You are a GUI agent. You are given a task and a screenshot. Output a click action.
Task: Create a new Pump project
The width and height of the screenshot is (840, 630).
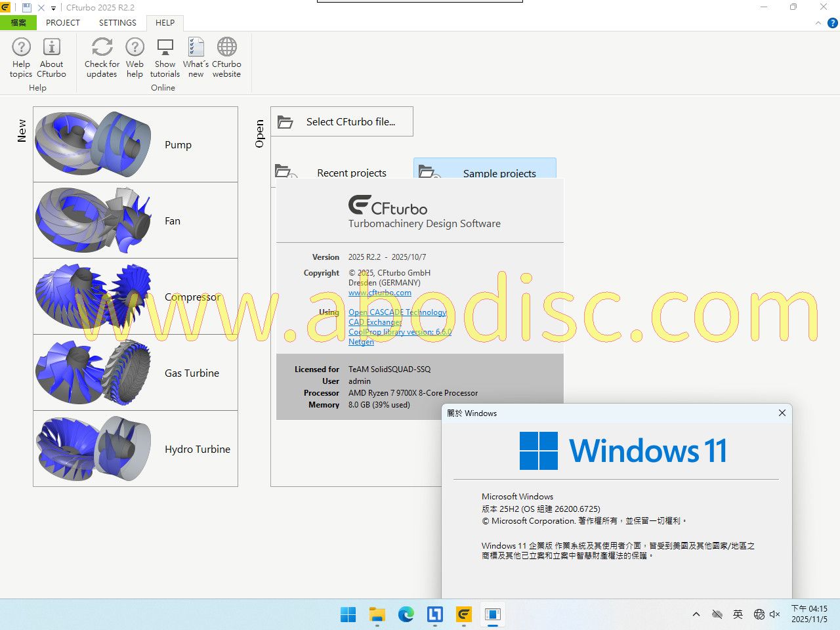coord(135,144)
